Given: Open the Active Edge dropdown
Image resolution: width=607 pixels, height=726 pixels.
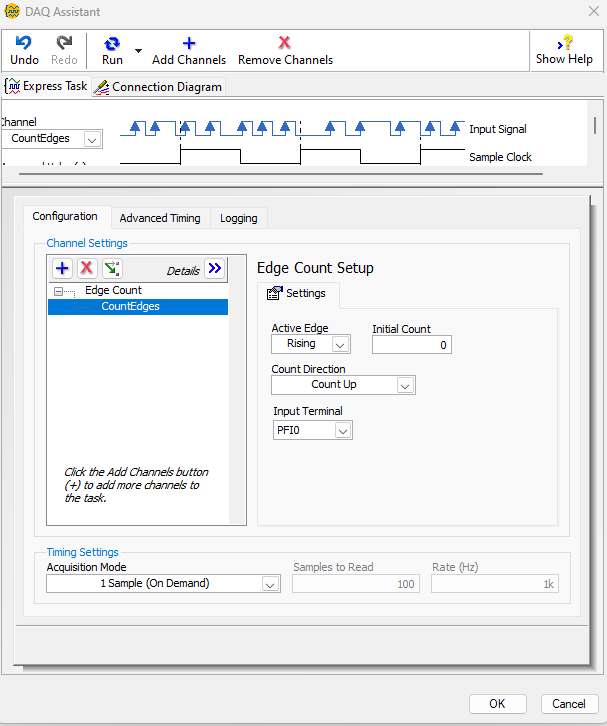Looking at the screenshot, I should tap(340, 344).
